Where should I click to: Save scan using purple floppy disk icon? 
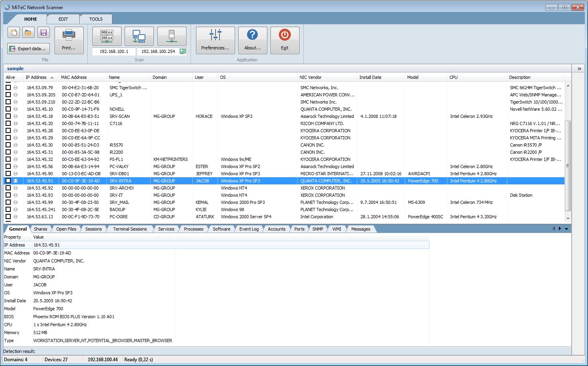(x=44, y=33)
